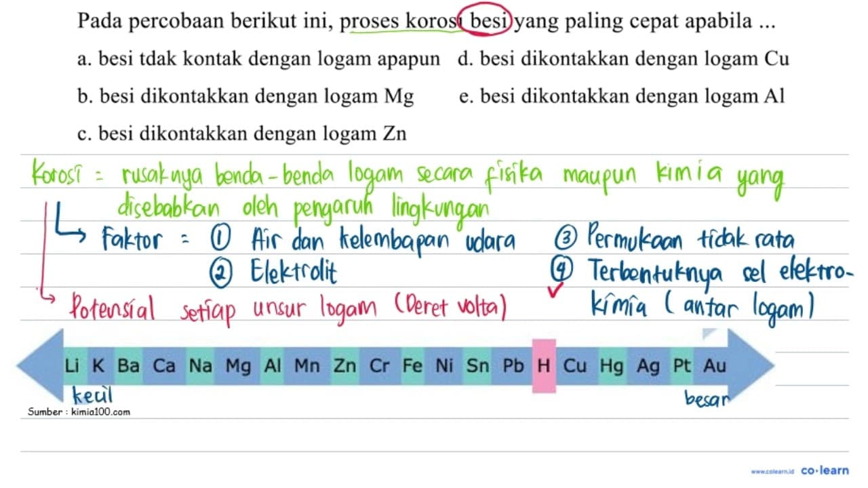Click the Fe element cell
Screen dimensions: 868x488
pos(412,366)
